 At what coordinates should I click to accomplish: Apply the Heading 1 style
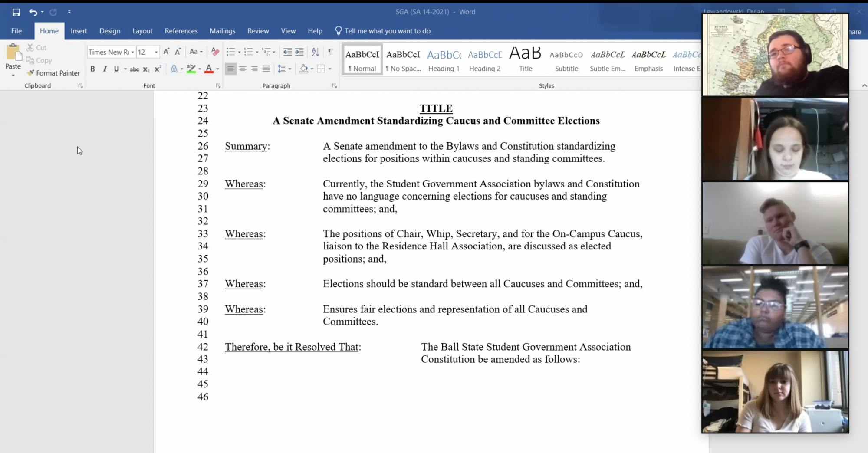pos(444,59)
